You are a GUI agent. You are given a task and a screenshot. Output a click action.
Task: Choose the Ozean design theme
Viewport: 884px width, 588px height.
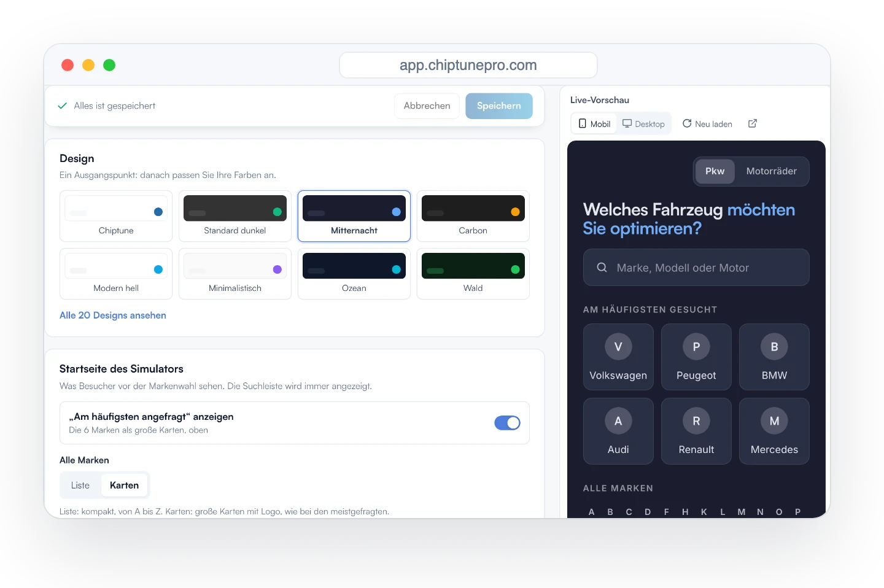click(354, 274)
